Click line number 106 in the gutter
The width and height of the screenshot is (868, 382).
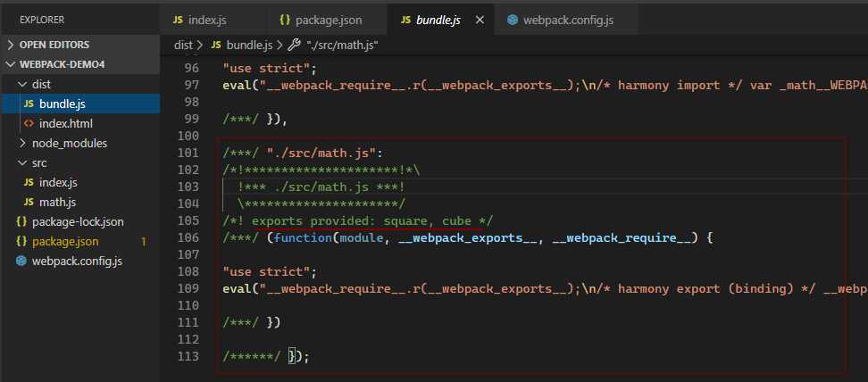[x=188, y=238]
